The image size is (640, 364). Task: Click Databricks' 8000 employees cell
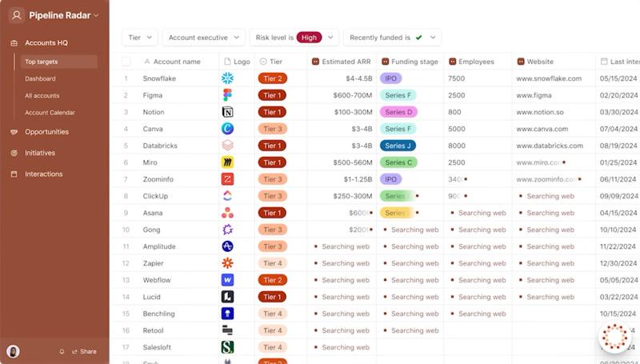pyautogui.click(x=457, y=146)
